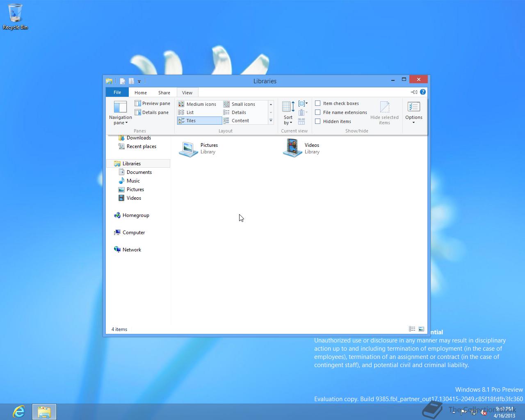Viewport: 525px width, 420px height.
Task: Click the layout gallery up arrow
Action: click(271, 104)
